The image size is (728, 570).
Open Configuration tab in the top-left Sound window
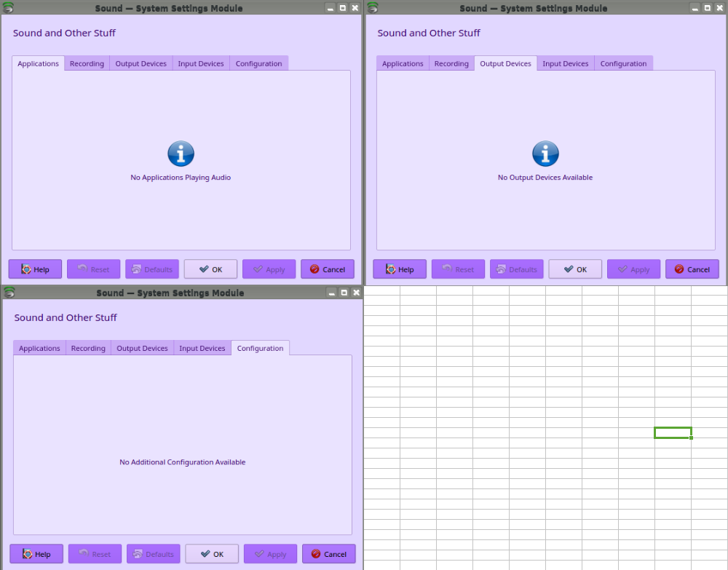point(258,64)
